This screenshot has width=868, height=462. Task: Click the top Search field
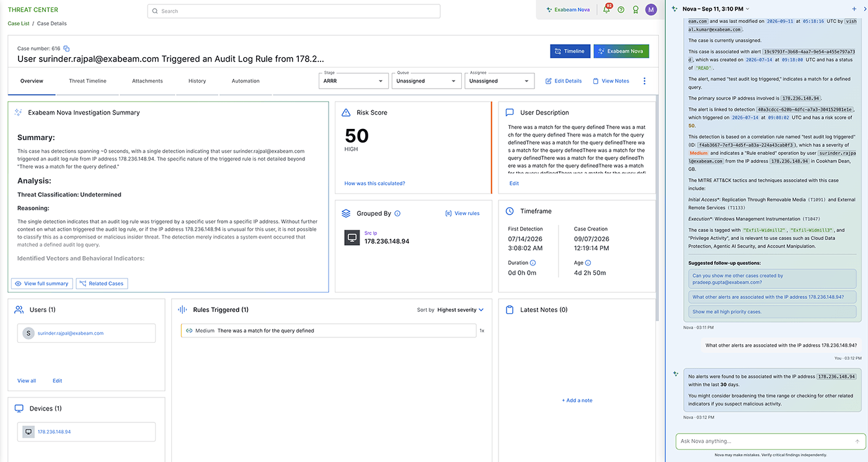[294, 11]
